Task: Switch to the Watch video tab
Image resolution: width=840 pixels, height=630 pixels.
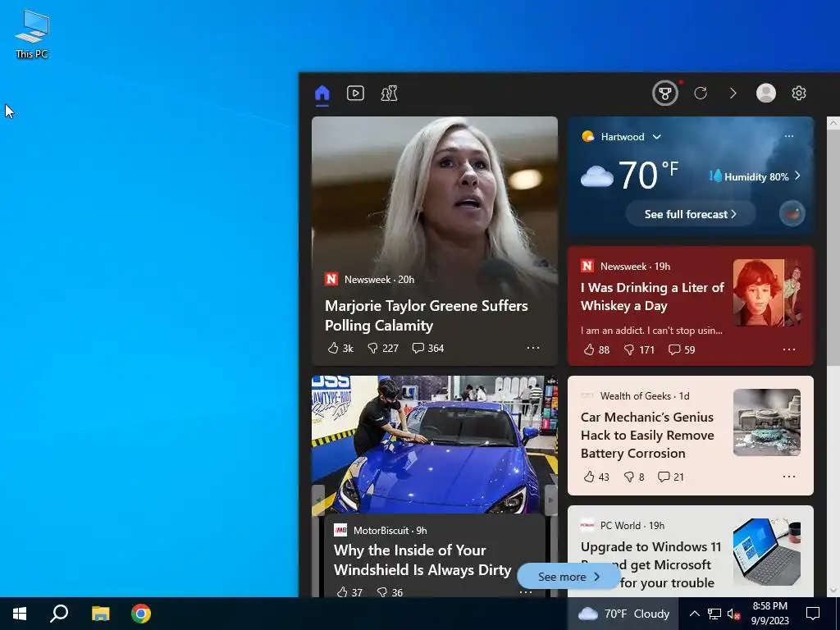Action: (x=355, y=94)
